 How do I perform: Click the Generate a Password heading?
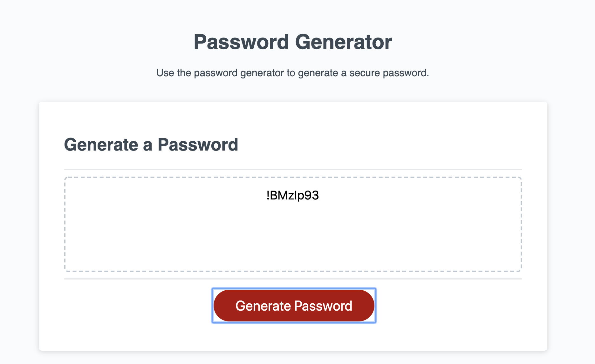pyautogui.click(x=152, y=145)
